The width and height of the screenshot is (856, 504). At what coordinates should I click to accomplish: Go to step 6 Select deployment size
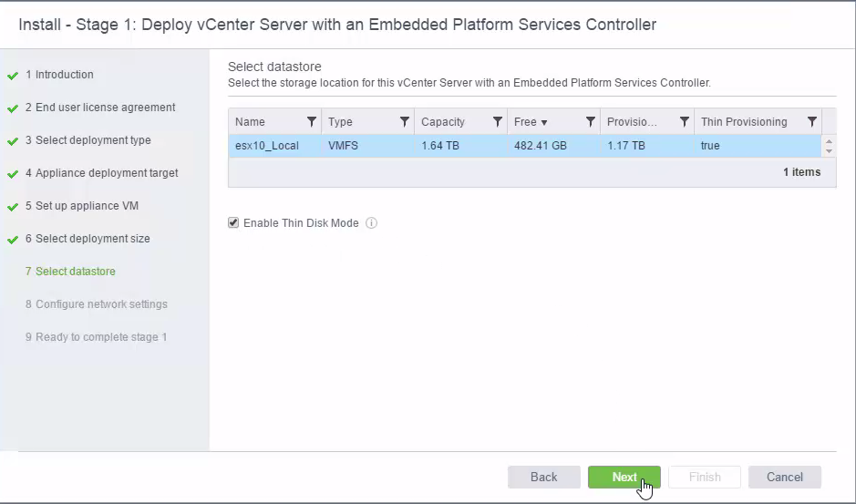[88, 238]
